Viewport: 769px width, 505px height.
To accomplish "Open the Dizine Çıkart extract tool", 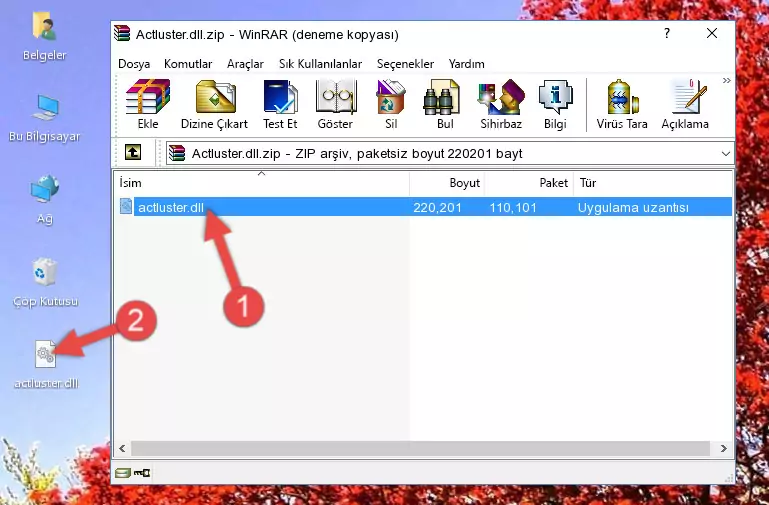I will [214, 104].
